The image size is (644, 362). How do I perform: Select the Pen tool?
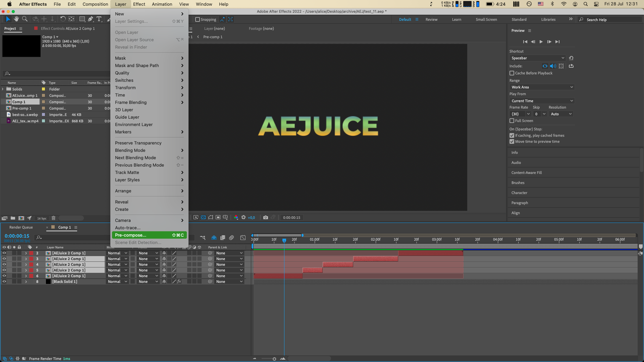[x=91, y=19]
